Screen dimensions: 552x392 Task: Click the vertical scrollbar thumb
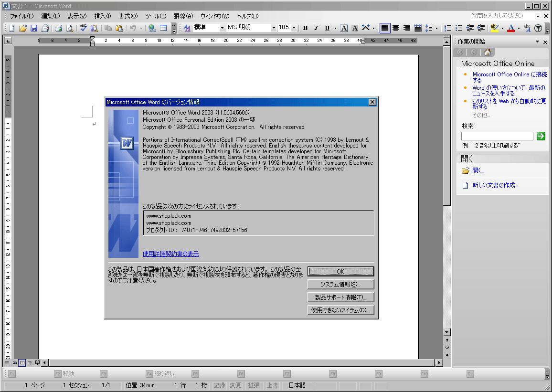[447, 126]
